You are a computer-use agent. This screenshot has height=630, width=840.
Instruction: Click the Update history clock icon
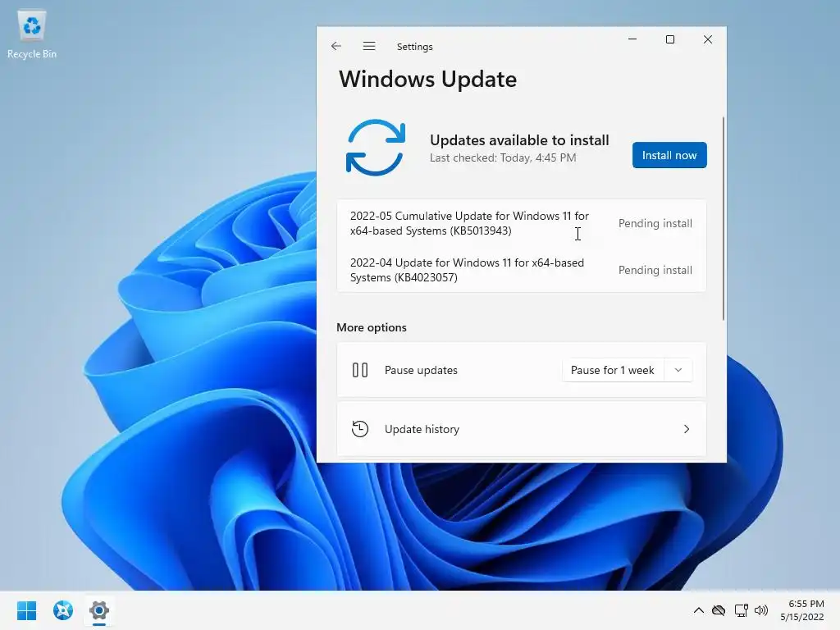360,429
